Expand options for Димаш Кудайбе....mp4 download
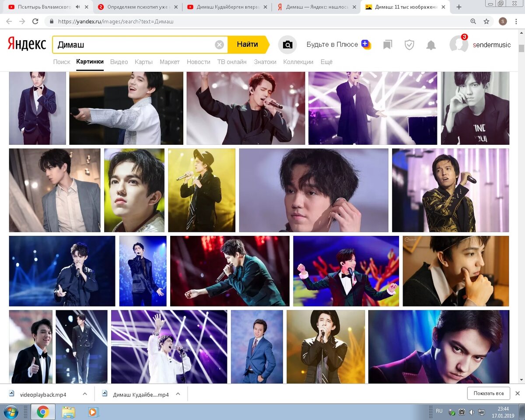 (178, 394)
